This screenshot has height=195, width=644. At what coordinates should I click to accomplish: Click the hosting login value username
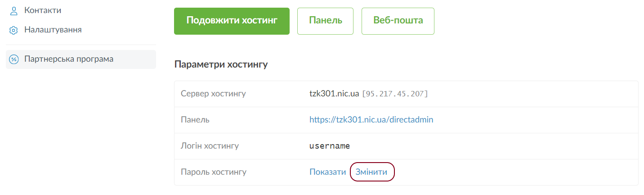(x=330, y=146)
